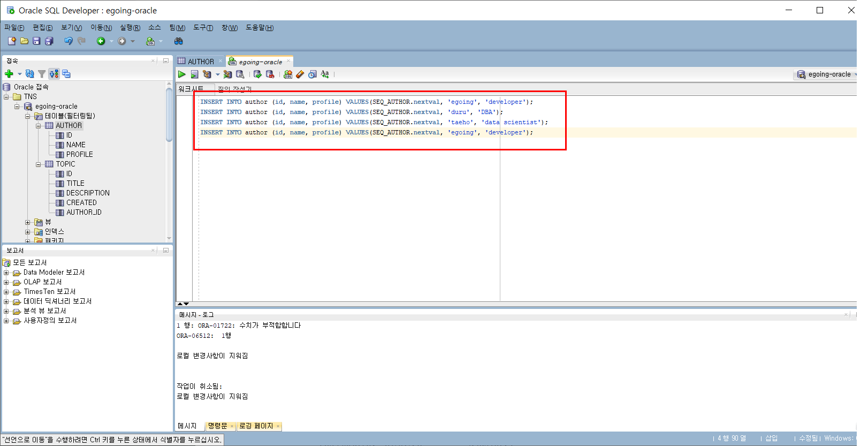Image resolution: width=868 pixels, height=446 pixels.
Task: Click the Unshared SQL Worksheet icon
Action: (x=288, y=74)
